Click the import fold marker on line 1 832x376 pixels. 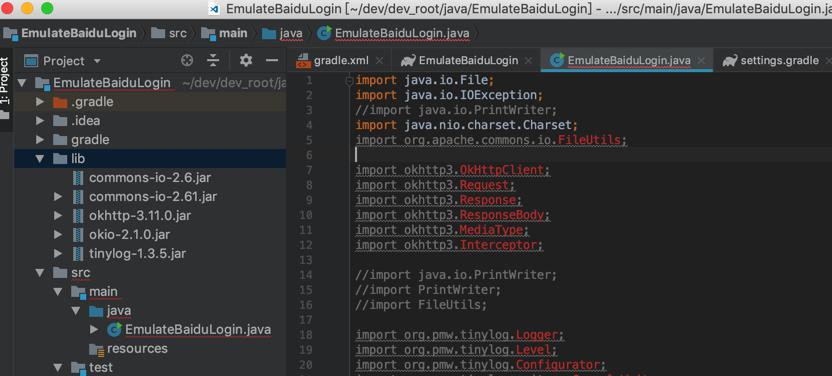pos(349,81)
